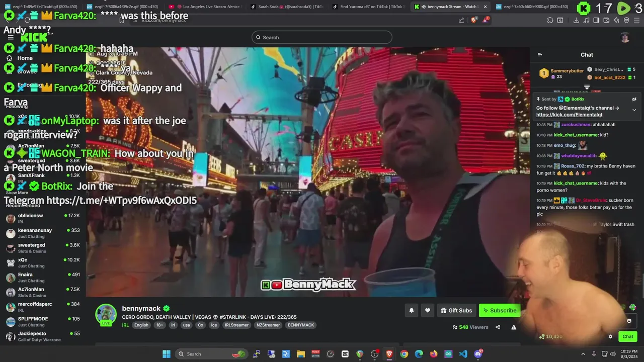Screen dimensions: 644x362
Task: Send message with green Chat button
Action: pos(627,336)
